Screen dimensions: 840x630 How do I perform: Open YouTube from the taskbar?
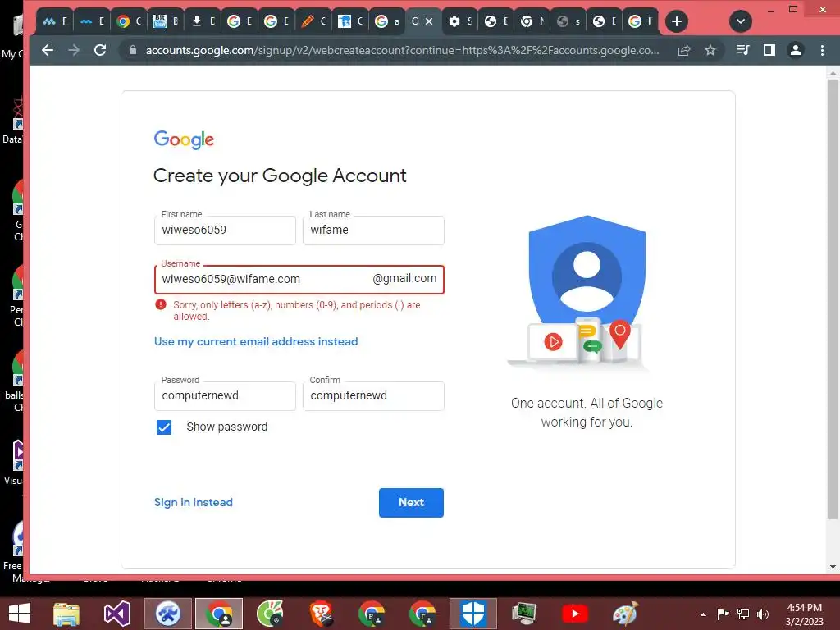click(x=575, y=614)
